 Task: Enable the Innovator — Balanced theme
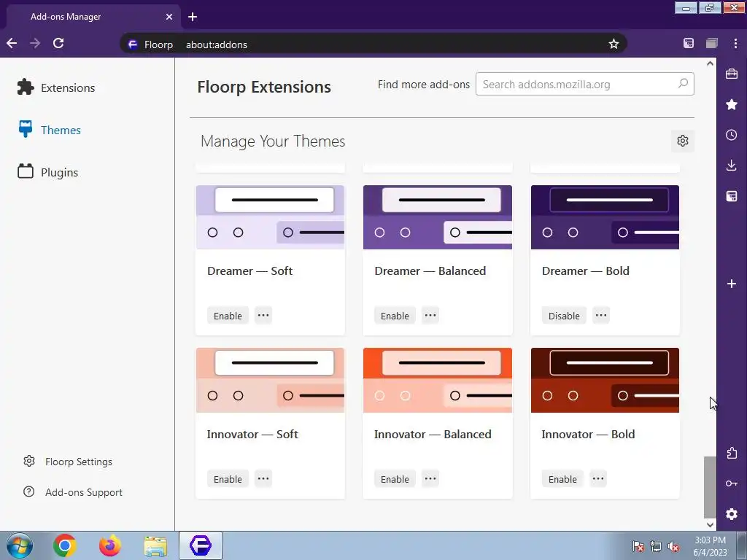tap(395, 479)
